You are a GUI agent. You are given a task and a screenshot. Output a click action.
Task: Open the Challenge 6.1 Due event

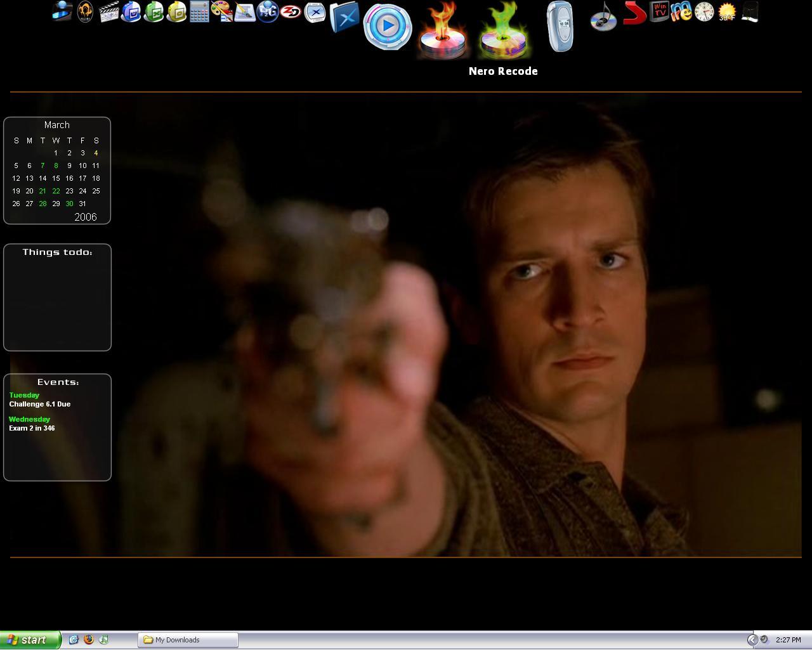pos(40,404)
